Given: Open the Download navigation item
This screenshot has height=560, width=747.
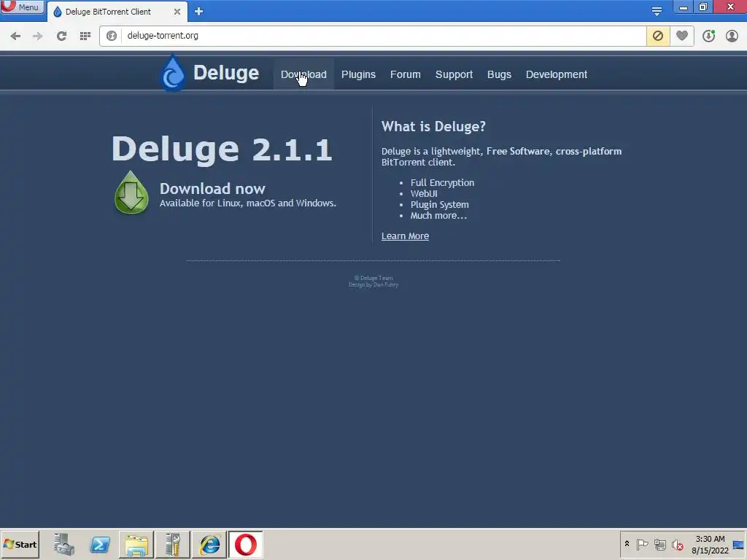Looking at the screenshot, I should tap(303, 74).
